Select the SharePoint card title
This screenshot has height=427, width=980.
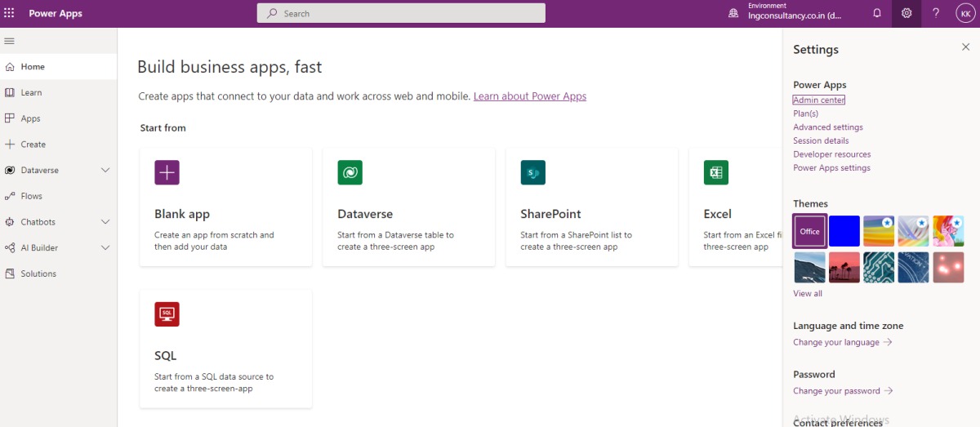click(550, 214)
